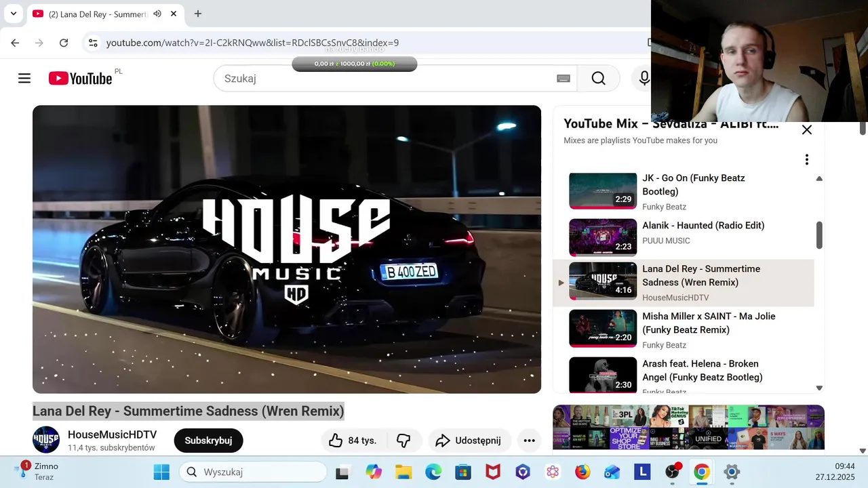Open the tab search dropdown arrow
This screenshot has height=488, width=868.
(x=13, y=14)
